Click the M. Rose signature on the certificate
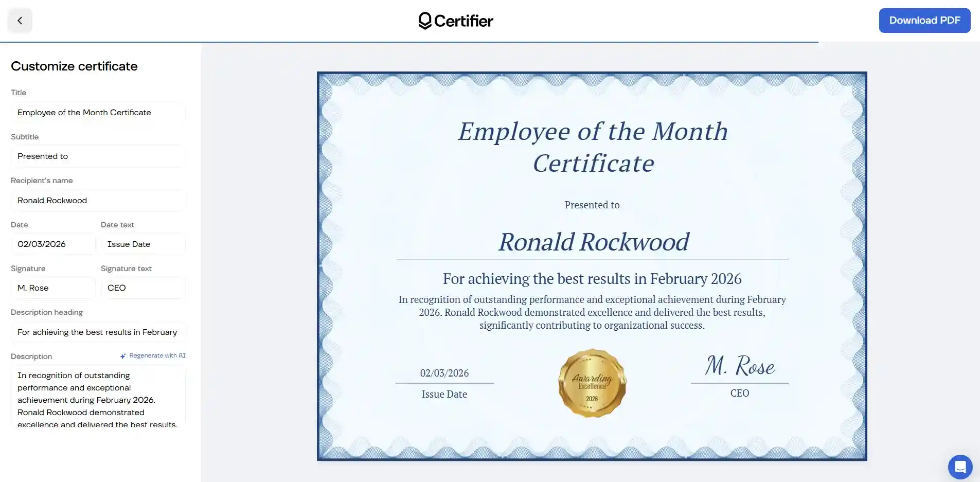The image size is (980, 482). (x=740, y=366)
